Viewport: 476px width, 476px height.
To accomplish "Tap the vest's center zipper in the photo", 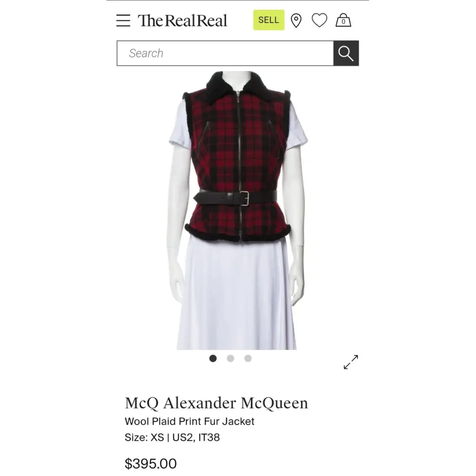I will (x=239, y=164).
